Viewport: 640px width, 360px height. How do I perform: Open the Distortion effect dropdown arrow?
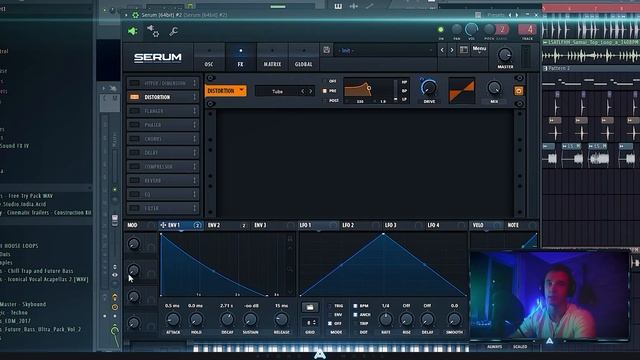click(x=241, y=90)
